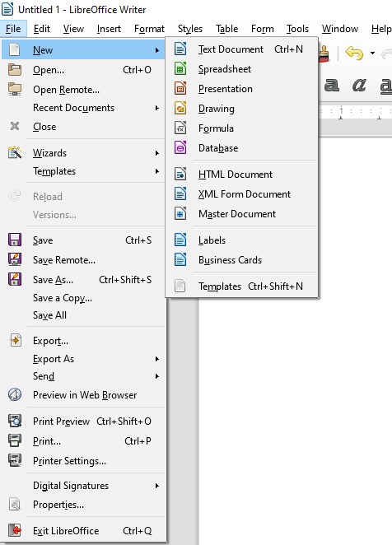Select Properties... menu entry

(83, 505)
